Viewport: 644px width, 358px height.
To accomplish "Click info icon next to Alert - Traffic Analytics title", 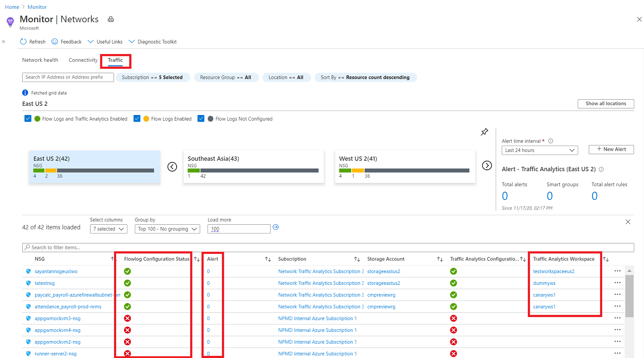I will tap(601, 169).
